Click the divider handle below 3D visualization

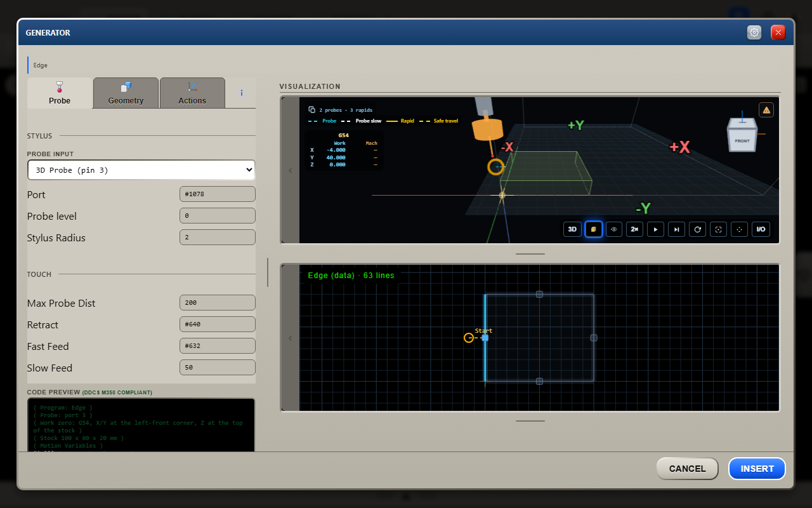tap(530, 253)
